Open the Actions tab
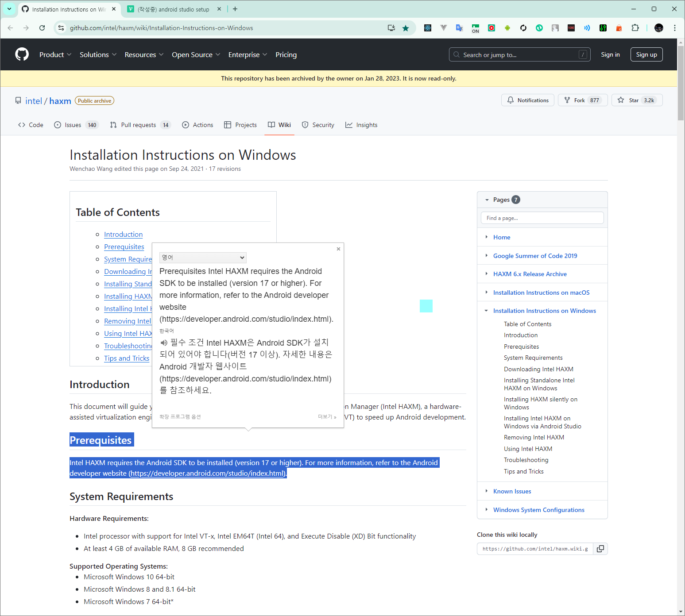Viewport: 685px width, 616px height. pyautogui.click(x=197, y=125)
